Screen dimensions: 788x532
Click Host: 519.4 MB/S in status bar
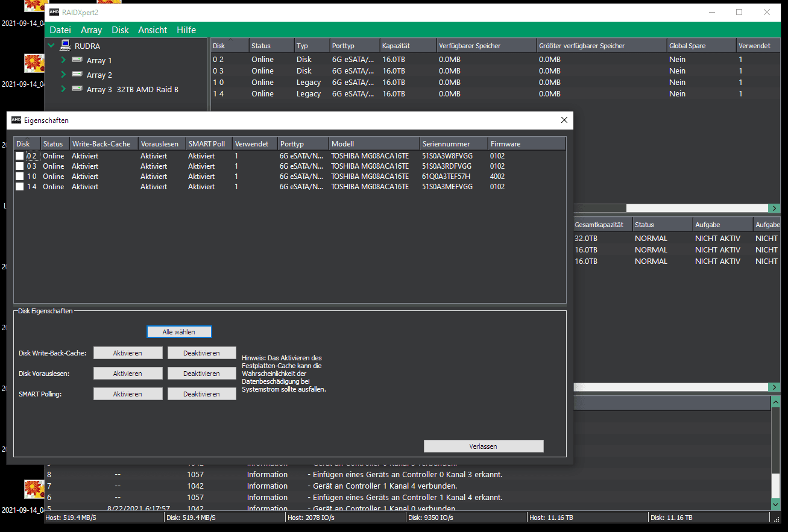tap(71, 518)
